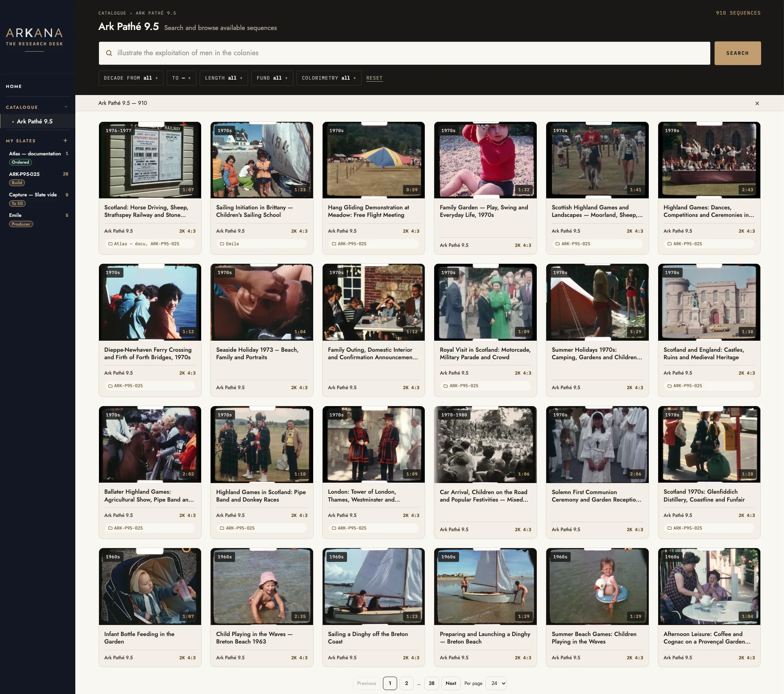Go to page 2
This screenshot has width=784, height=694.
[x=407, y=683]
